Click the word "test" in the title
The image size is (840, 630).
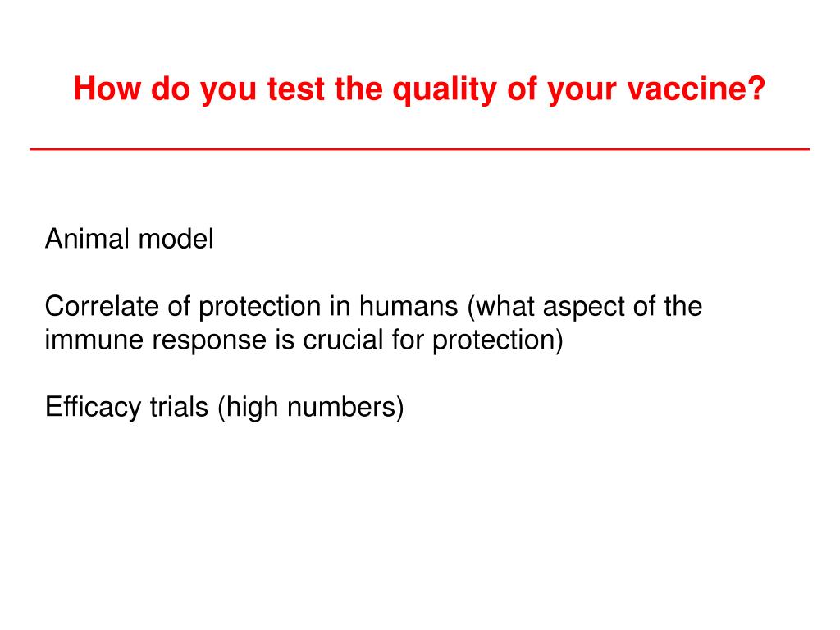coord(296,89)
